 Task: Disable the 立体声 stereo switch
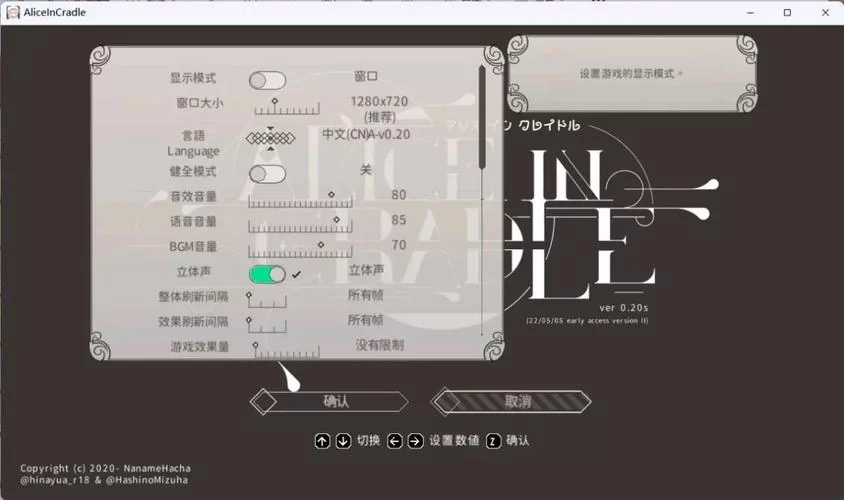pyautogui.click(x=267, y=274)
